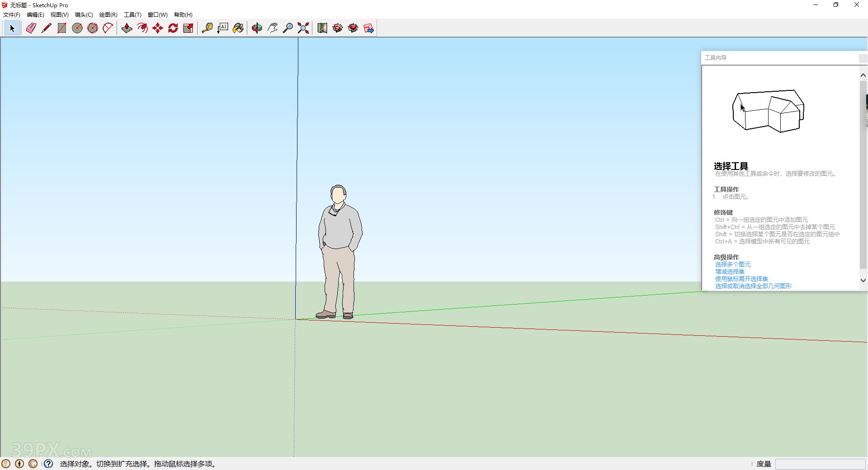
Task: Select the Tape Measure tool
Action: (x=207, y=28)
